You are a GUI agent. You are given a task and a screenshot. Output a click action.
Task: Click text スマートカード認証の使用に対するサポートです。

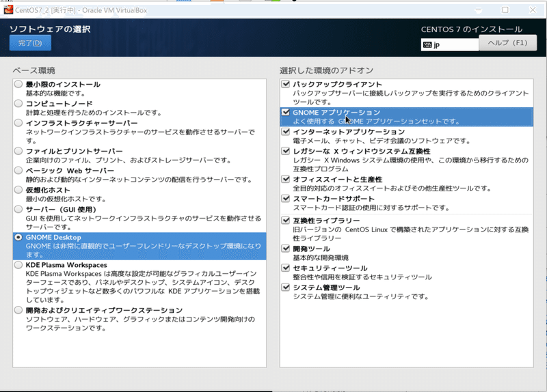(x=371, y=208)
